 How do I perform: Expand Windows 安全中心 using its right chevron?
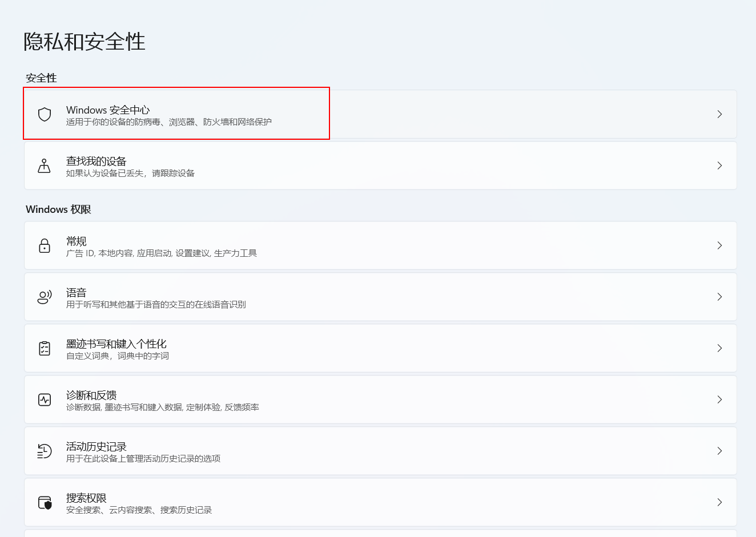point(719,114)
